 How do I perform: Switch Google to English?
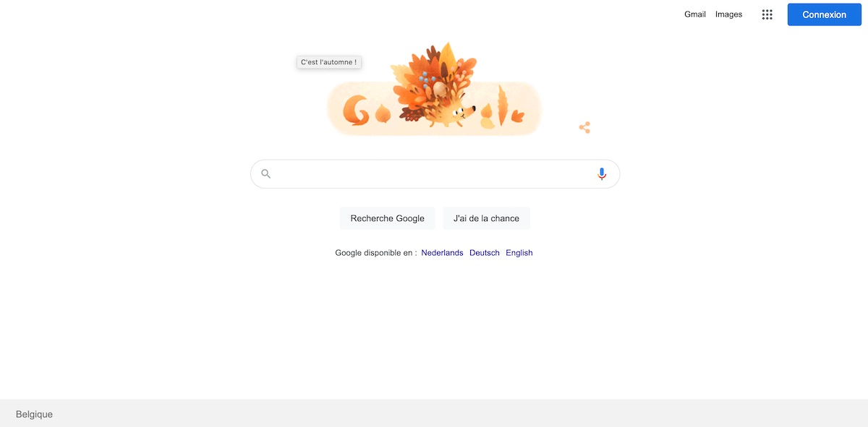(519, 253)
